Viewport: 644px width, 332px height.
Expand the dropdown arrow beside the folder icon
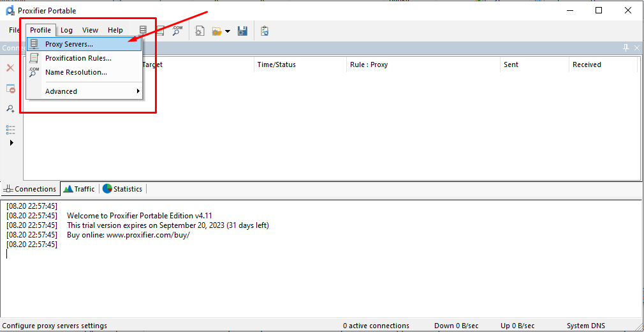228,31
